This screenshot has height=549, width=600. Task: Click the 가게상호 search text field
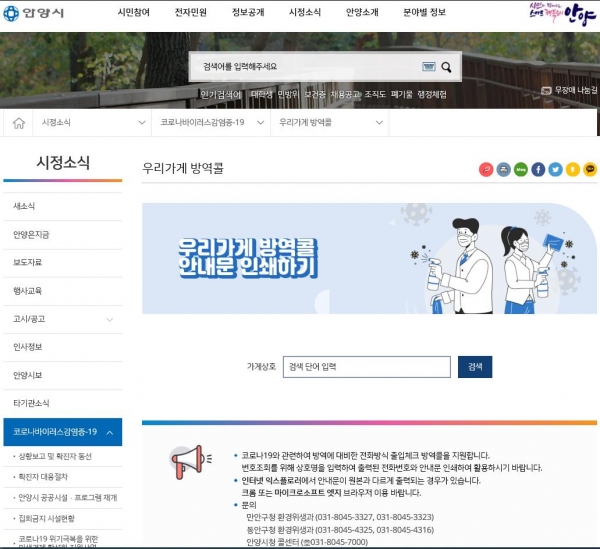366,367
